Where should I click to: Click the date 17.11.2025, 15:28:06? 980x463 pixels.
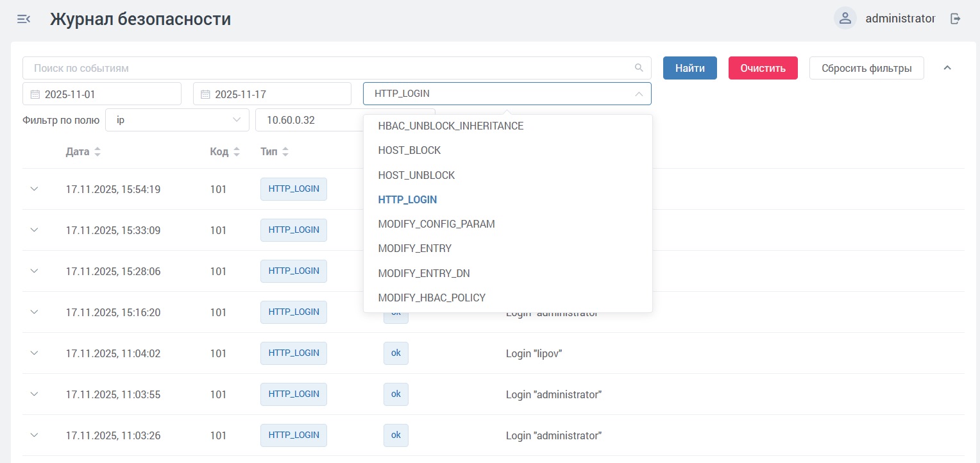pos(113,271)
